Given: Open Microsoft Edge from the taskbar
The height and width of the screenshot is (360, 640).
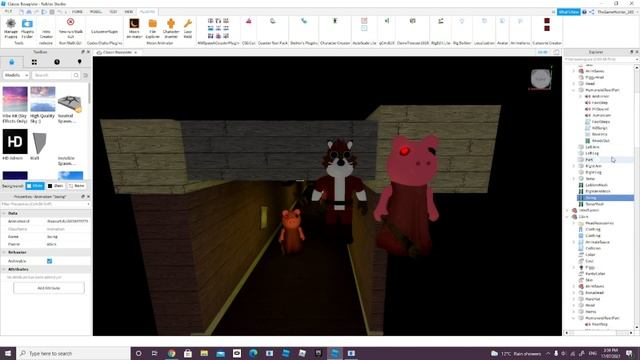Looking at the screenshot, I should click(x=253, y=353).
